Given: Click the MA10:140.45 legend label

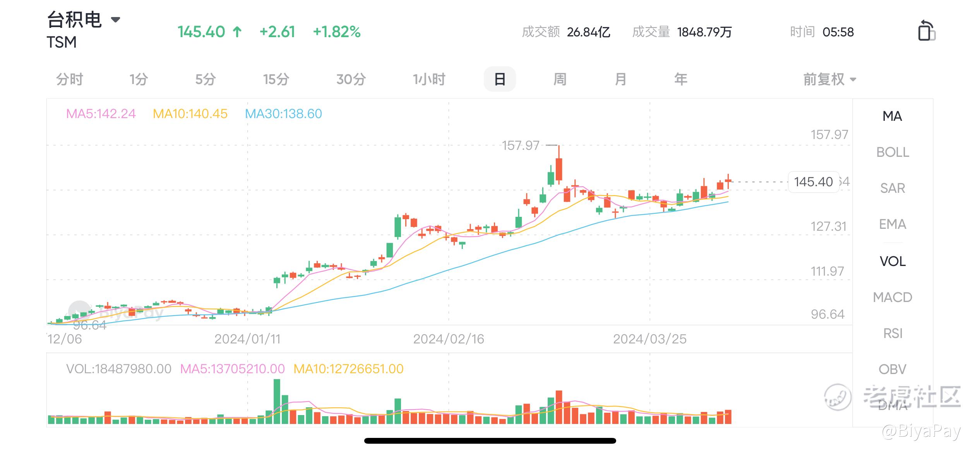Looking at the screenshot, I should pyautogui.click(x=190, y=114).
